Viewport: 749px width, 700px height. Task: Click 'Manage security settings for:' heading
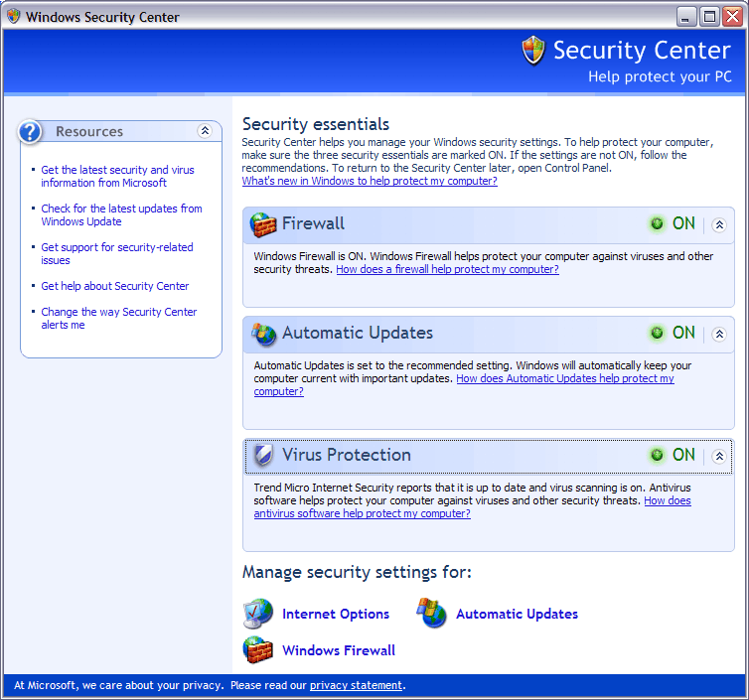click(x=357, y=572)
